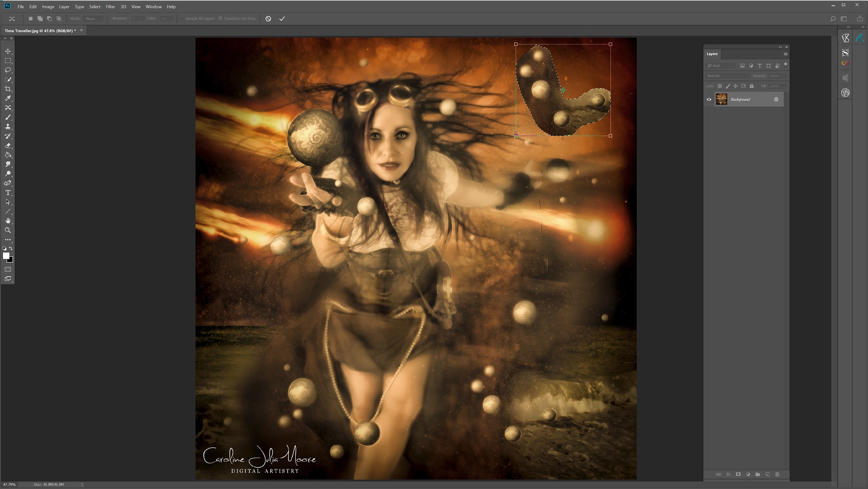This screenshot has height=489, width=868.
Task: Hide the Background layer visibility eye
Action: tap(709, 100)
